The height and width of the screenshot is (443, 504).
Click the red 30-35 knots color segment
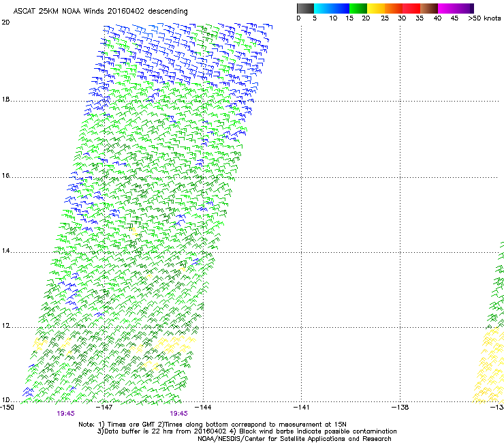pyautogui.click(x=411, y=8)
